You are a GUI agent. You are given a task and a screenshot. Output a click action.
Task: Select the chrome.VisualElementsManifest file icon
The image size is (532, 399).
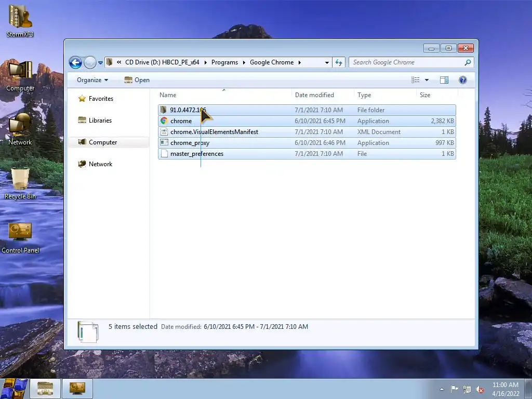pyautogui.click(x=164, y=131)
